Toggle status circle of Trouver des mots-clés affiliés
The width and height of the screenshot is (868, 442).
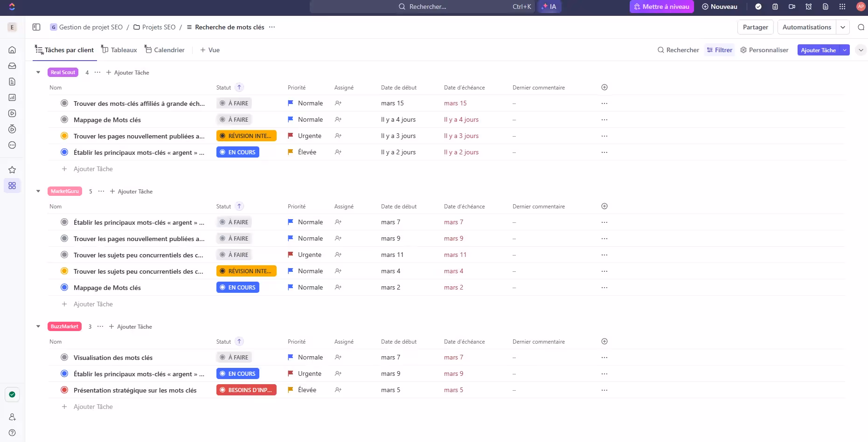(x=64, y=103)
